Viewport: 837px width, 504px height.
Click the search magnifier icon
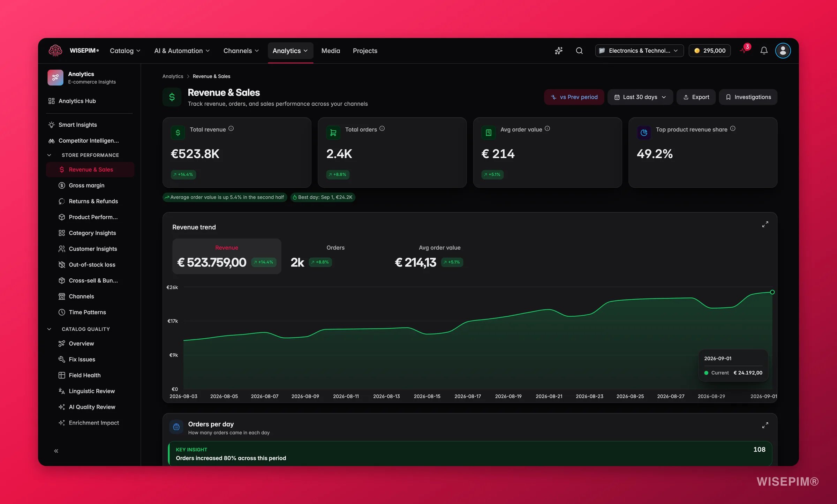point(579,51)
